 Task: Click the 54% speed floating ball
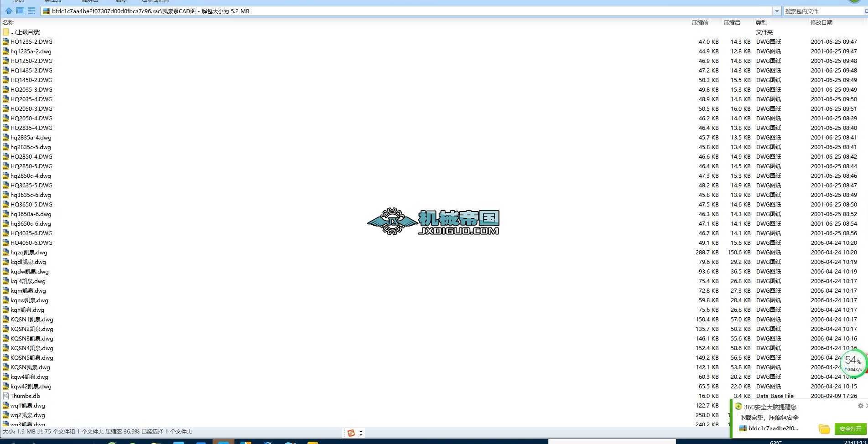point(853,363)
